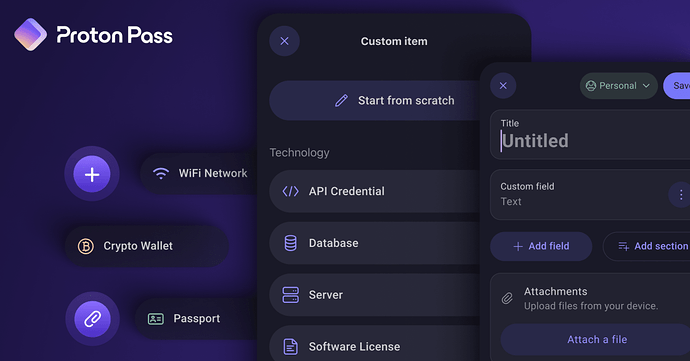Image resolution: width=690 pixels, height=361 pixels.
Task: Close the new item editor panel
Action: click(503, 85)
